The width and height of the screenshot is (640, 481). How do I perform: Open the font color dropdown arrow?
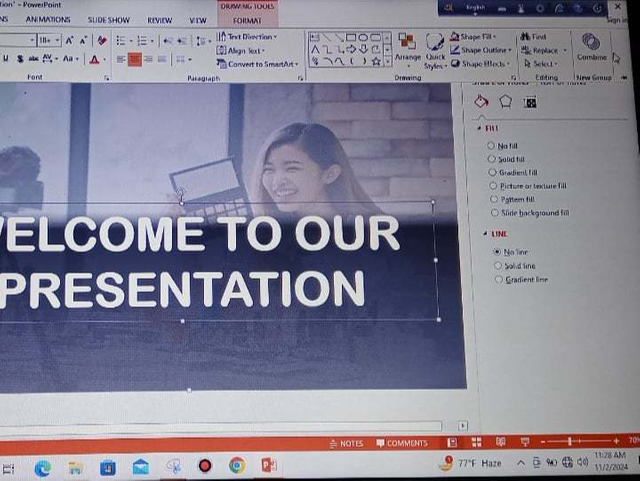point(105,60)
